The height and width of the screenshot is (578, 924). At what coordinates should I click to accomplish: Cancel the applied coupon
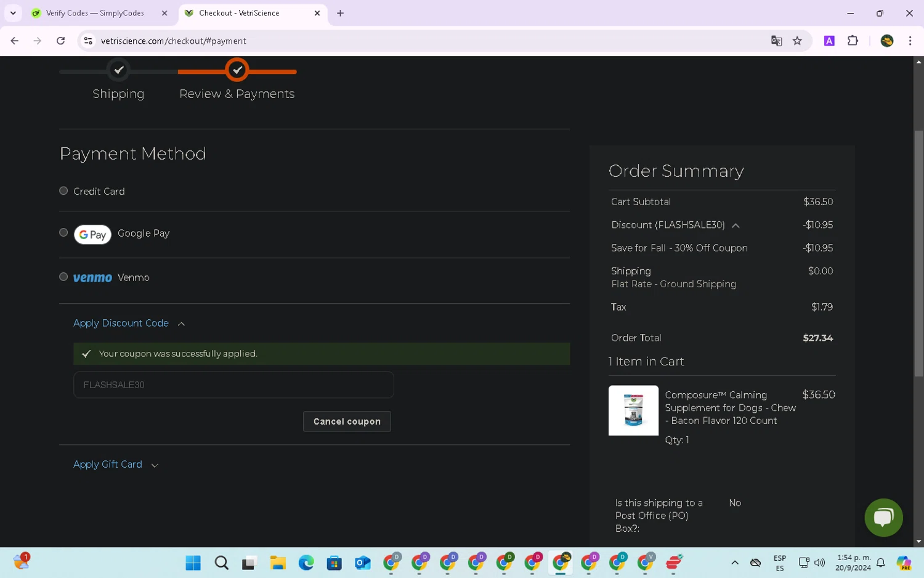(347, 421)
